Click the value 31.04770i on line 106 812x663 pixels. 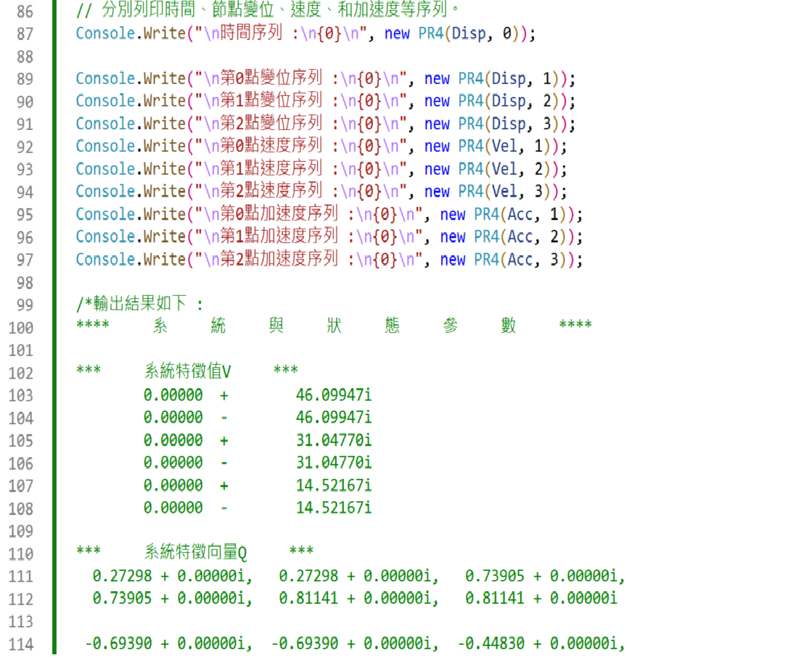(x=334, y=463)
